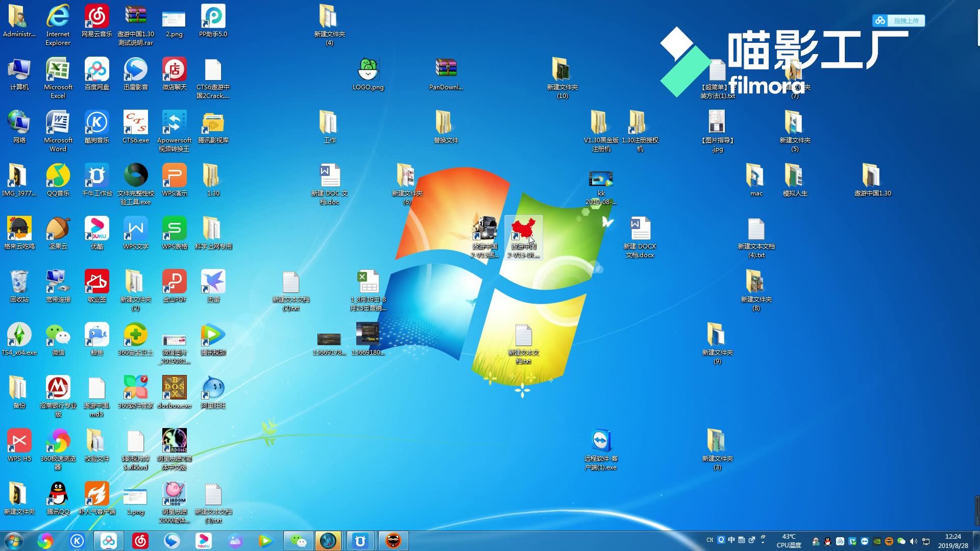Open the 金山PDF desktop shortcut
This screenshot has width=980, height=551.
pyautogui.click(x=174, y=286)
